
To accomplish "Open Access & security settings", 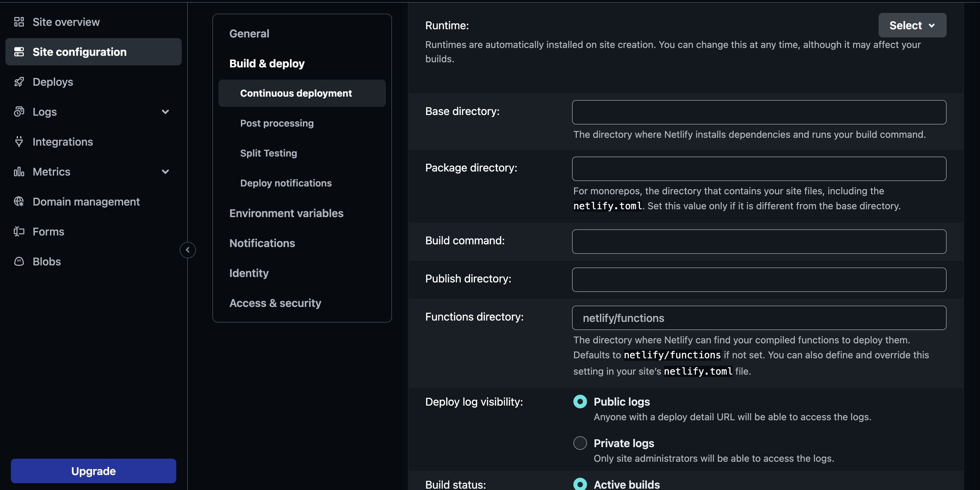I will coord(275,303).
